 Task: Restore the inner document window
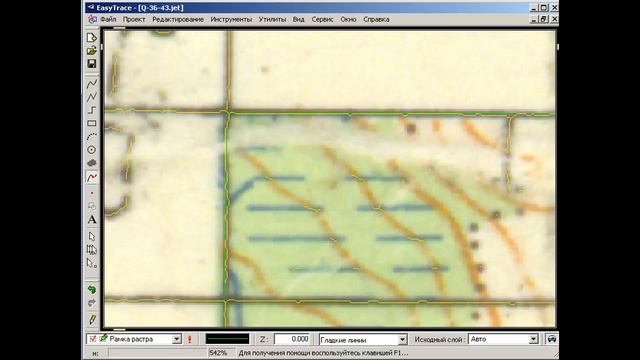point(544,19)
